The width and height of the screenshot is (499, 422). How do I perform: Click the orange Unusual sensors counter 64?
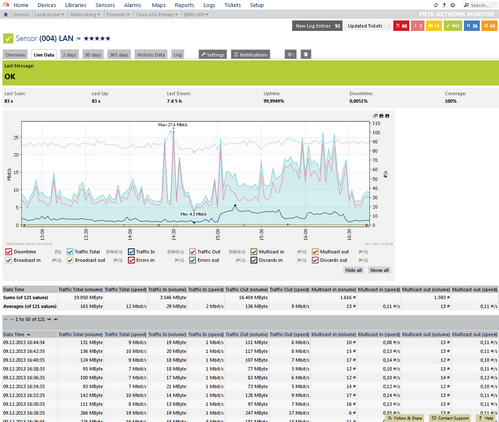pyautogui.click(x=489, y=26)
